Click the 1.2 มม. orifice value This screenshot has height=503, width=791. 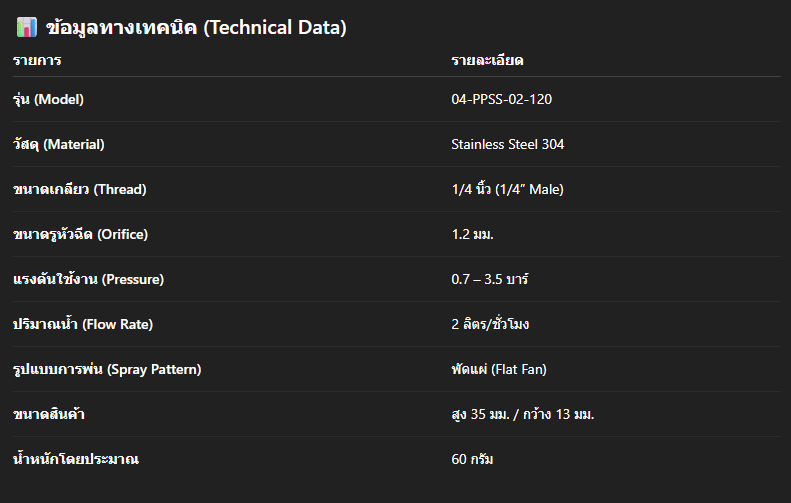(473, 234)
